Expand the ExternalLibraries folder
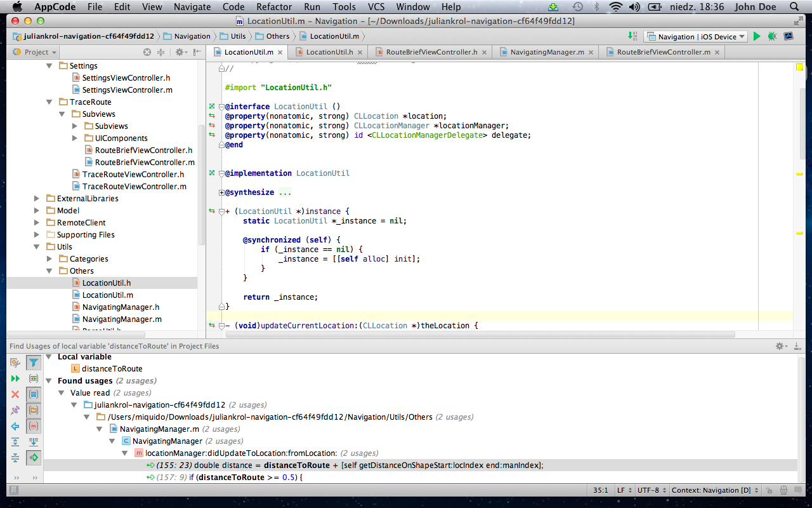 37,198
